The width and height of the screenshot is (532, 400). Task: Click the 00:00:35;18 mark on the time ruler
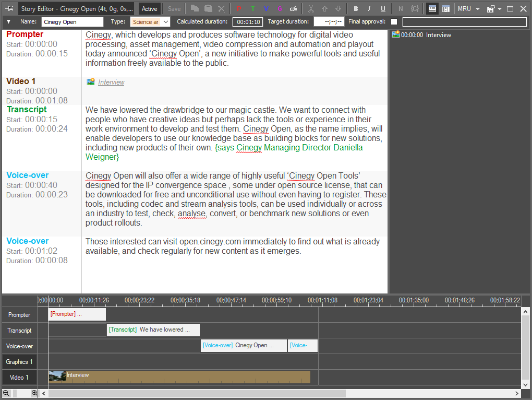pyautogui.click(x=185, y=300)
